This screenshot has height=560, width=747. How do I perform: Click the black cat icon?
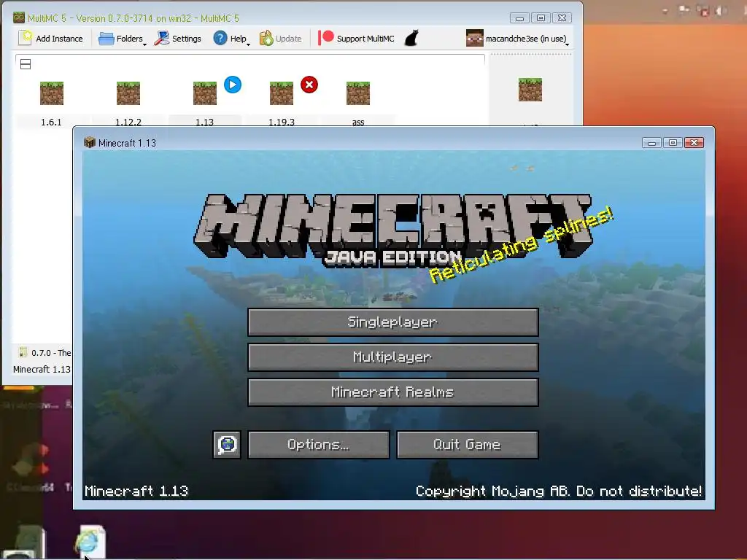tap(411, 38)
